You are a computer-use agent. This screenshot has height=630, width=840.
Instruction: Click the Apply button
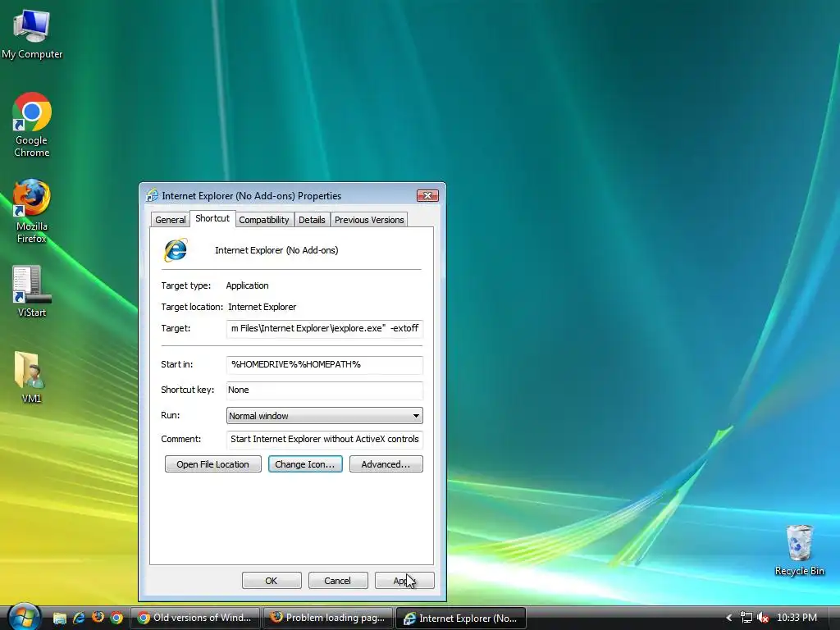click(x=404, y=581)
